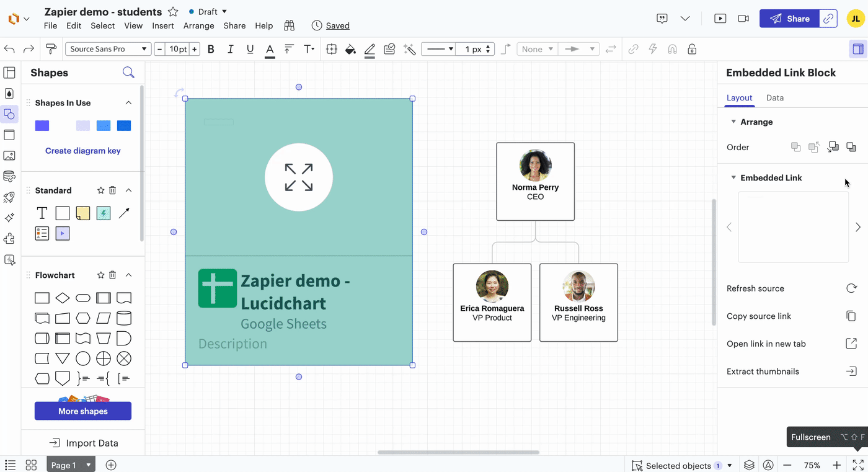Viewport: 868px width, 472px height.
Task: Click the refresh icon beside Refresh source
Action: (x=852, y=288)
